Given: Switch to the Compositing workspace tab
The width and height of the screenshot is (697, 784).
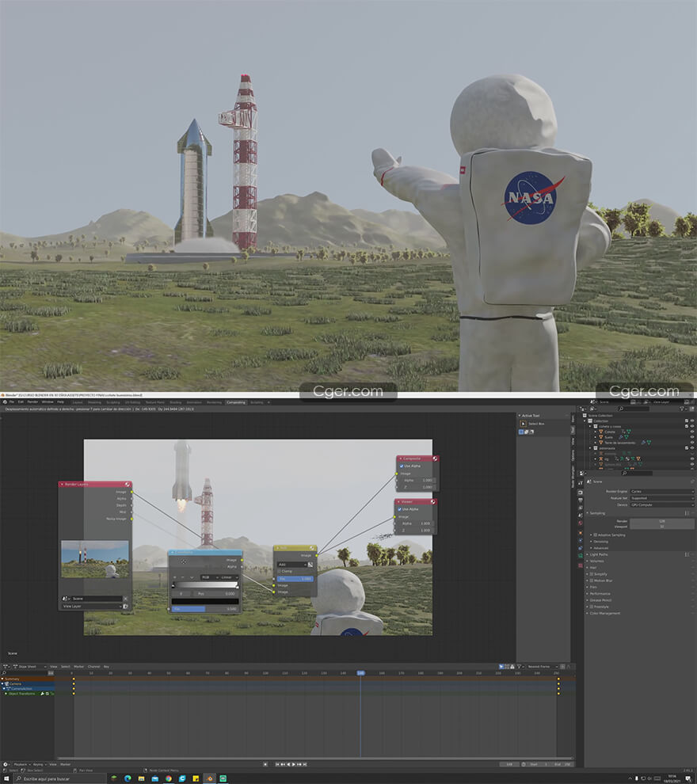Looking at the screenshot, I should 236,402.
